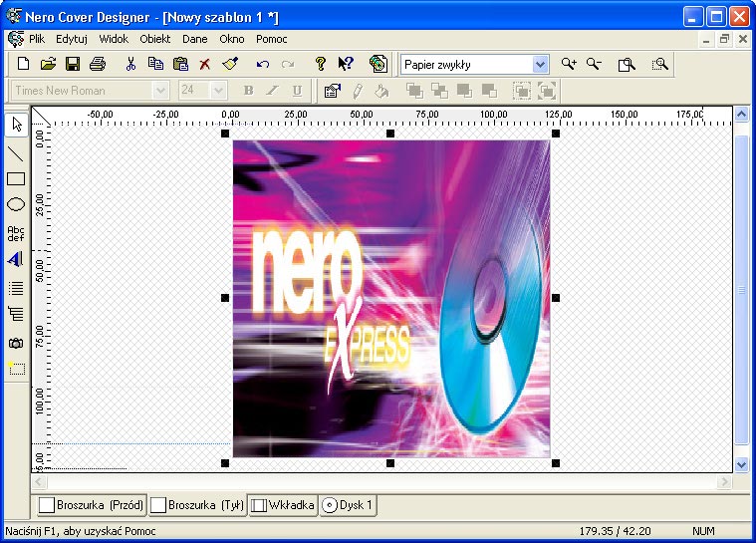
Task: Delete the selected object with red X
Action: pyautogui.click(x=205, y=64)
